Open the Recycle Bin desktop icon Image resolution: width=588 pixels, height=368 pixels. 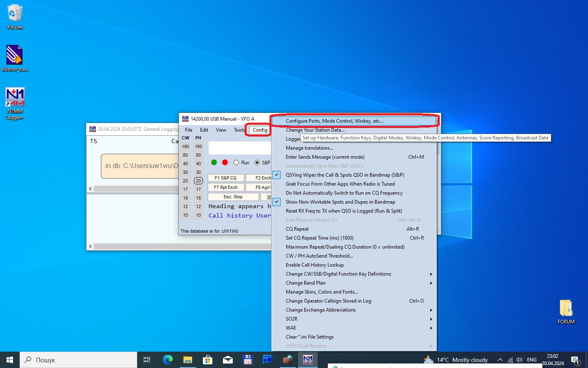tap(15, 16)
